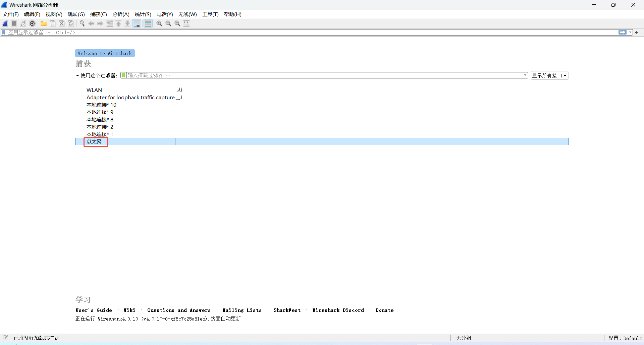Image resolution: width=644 pixels, height=345 pixels.
Task: Add a display filter button with plus
Action: tap(636, 33)
